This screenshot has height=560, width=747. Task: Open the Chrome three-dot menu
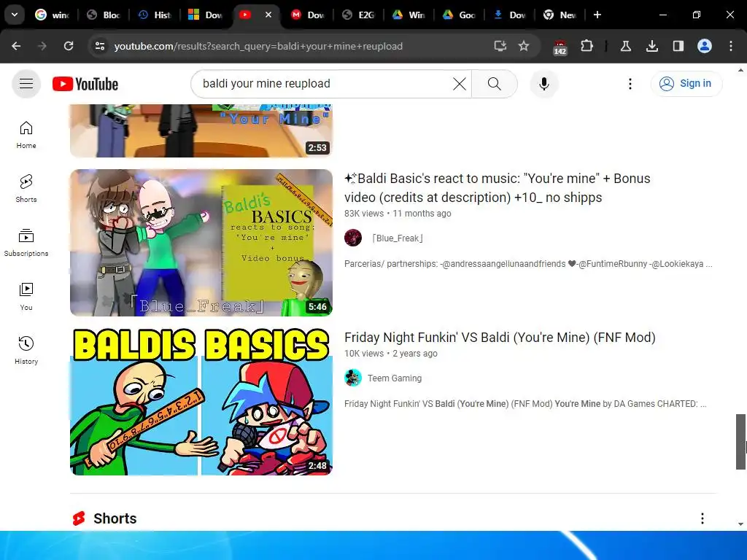pyautogui.click(x=731, y=46)
